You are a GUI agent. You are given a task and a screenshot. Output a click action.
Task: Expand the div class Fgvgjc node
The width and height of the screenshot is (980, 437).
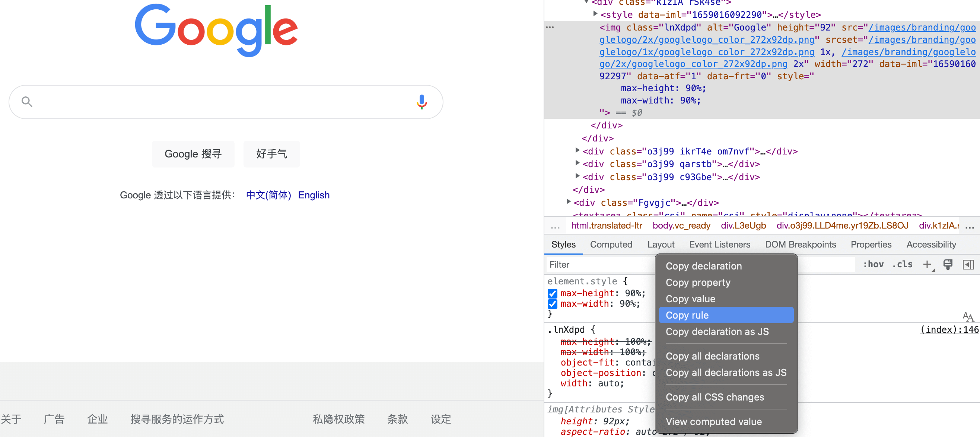[568, 202]
